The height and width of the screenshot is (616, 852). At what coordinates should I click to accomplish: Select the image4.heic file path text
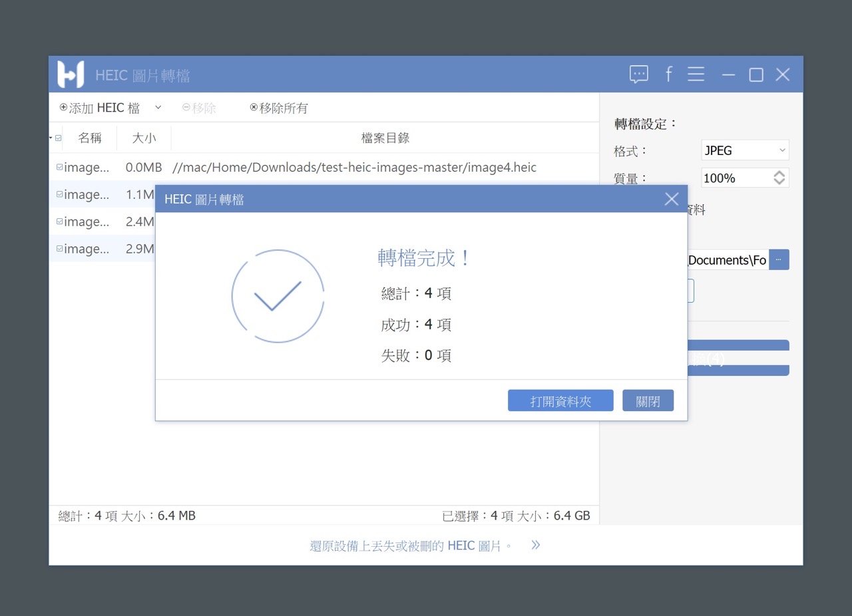(x=354, y=168)
